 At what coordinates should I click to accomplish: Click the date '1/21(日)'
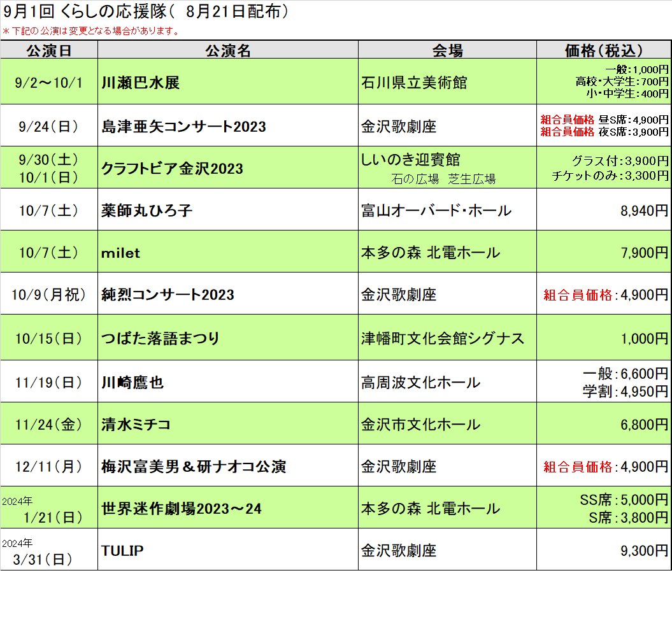click(53, 517)
